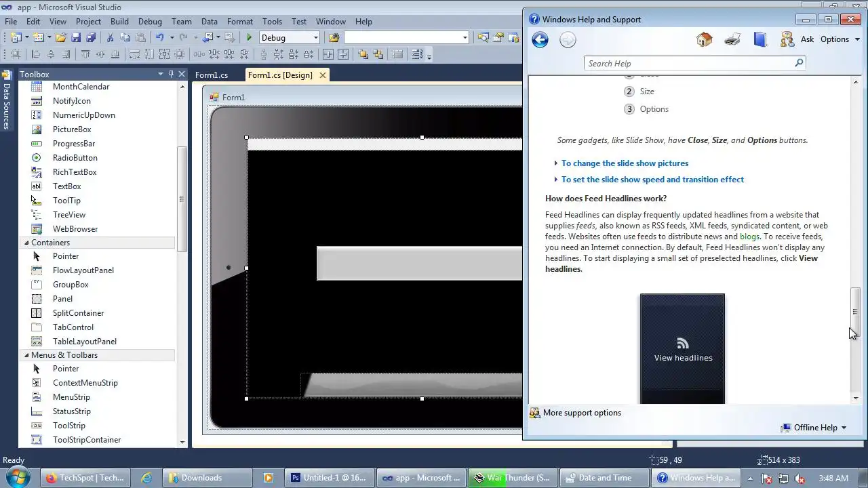Click the Save All toolbar icon

[x=91, y=37]
